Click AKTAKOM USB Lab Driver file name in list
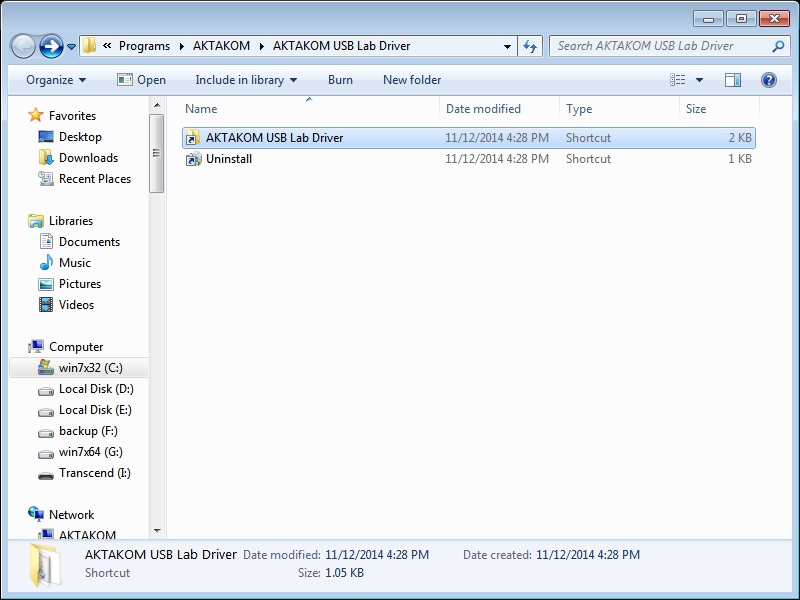 pos(274,138)
